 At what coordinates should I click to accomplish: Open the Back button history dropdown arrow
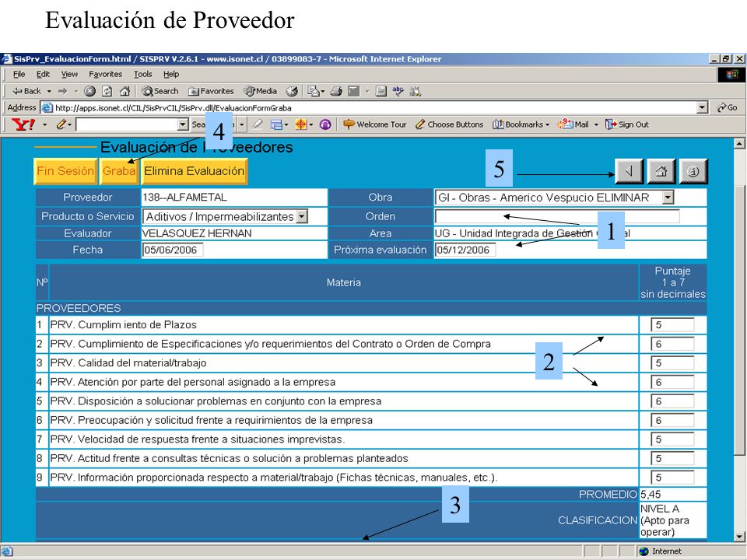click(49, 91)
